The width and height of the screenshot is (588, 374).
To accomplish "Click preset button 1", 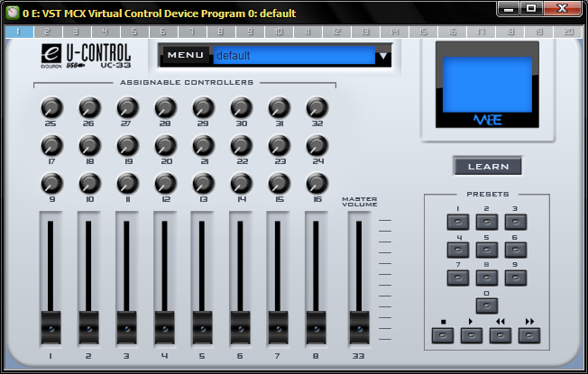I will pos(458,222).
